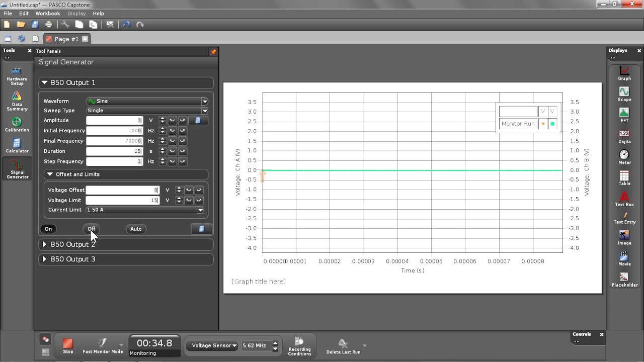Adjust Duration with its stepper arrows
644x362 pixels.
tap(163, 151)
